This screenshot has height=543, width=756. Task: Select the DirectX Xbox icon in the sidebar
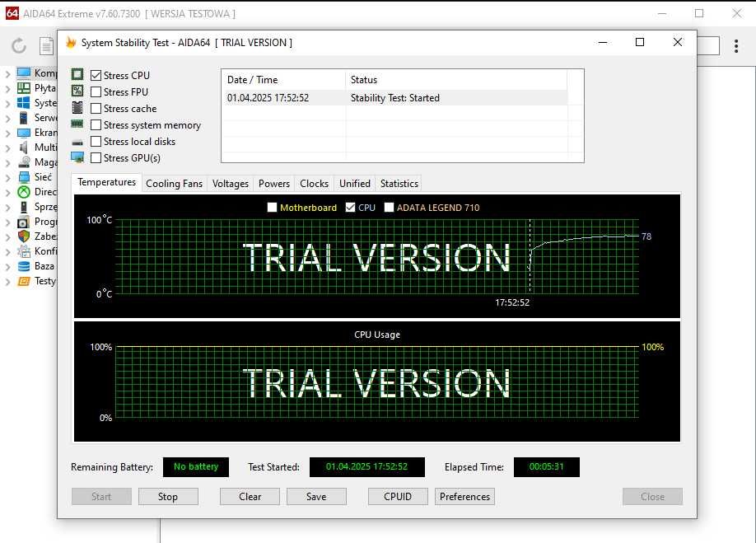pos(24,192)
